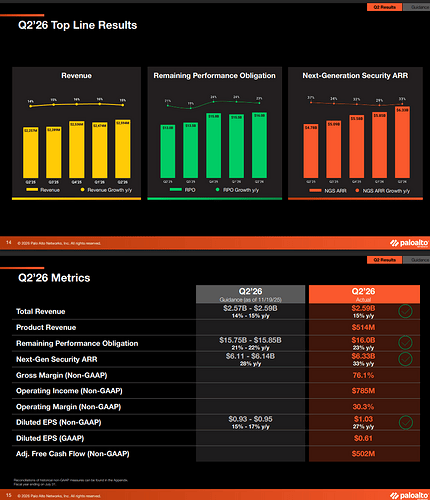Viewport: 430px width, 500px height.
Task: Click the Q2'25 green bar in RPO chart
Action: click(168, 151)
